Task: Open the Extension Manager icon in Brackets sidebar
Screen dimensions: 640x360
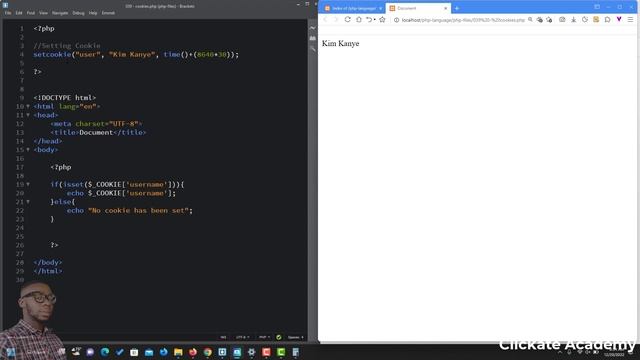Action: (313, 38)
